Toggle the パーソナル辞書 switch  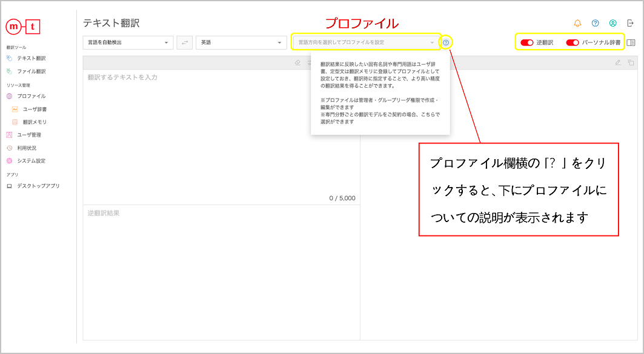[572, 43]
